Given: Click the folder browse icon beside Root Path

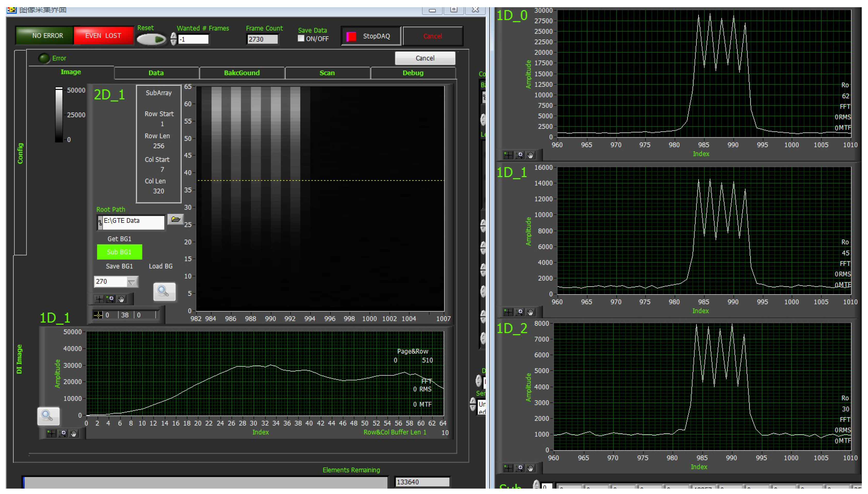Looking at the screenshot, I should point(175,220).
